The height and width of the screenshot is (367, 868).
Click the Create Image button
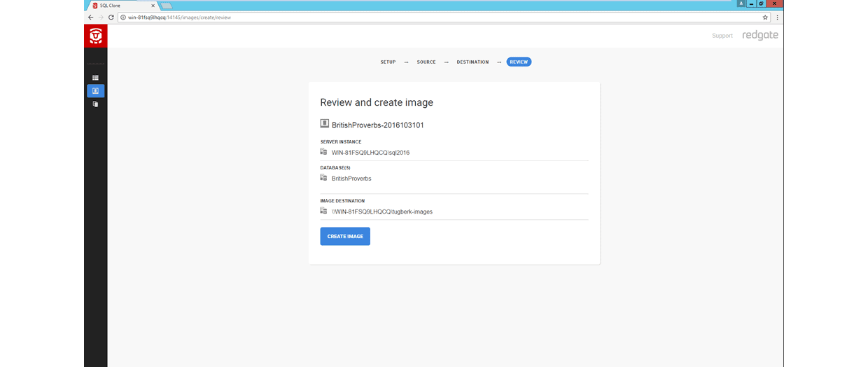click(345, 237)
